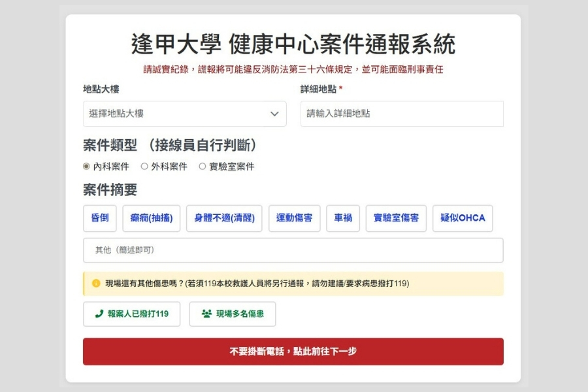
Task: Click the 詳細地點 input field
Action: coord(400,114)
